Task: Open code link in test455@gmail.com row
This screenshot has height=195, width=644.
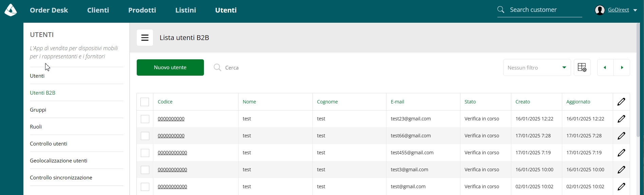Action: coord(172,153)
